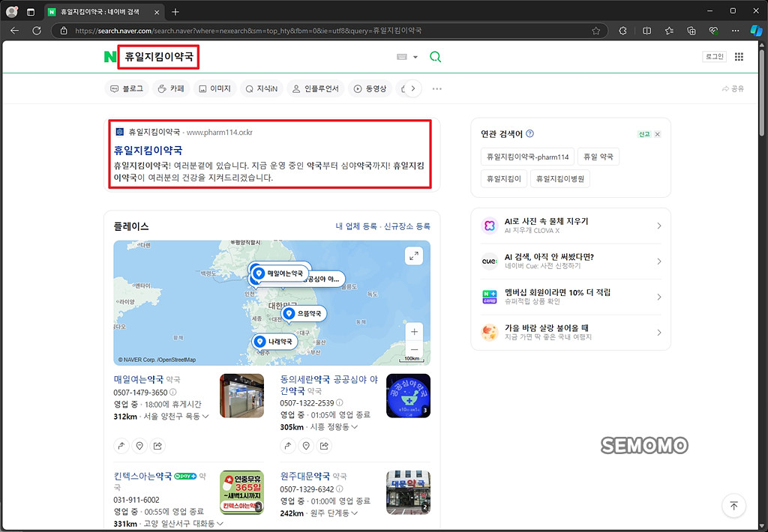Select the 으뜸약국 map marker
Viewport: 768px width, 532px height.
pyautogui.click(x=304, y=313)
